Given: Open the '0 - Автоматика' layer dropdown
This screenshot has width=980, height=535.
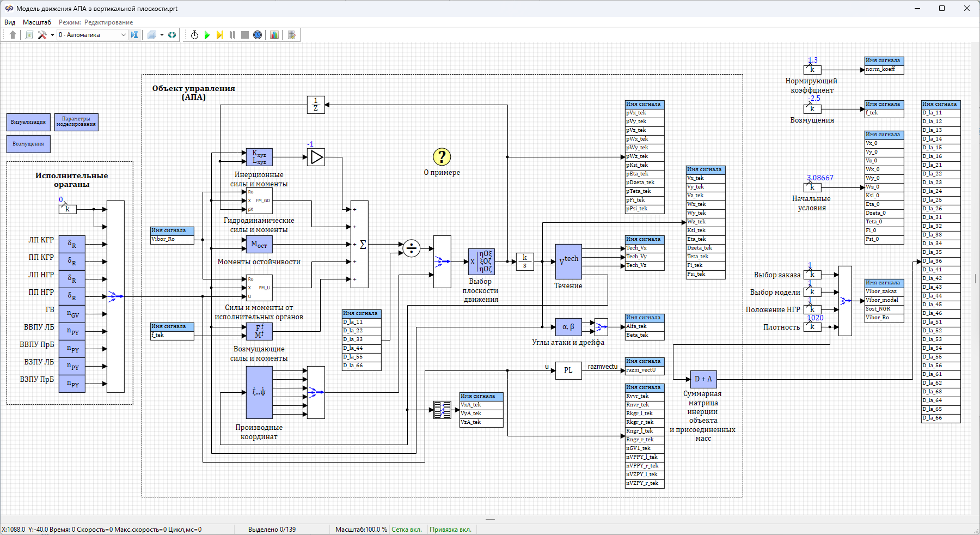Looking at the screenshot, I should pos(92,35).
